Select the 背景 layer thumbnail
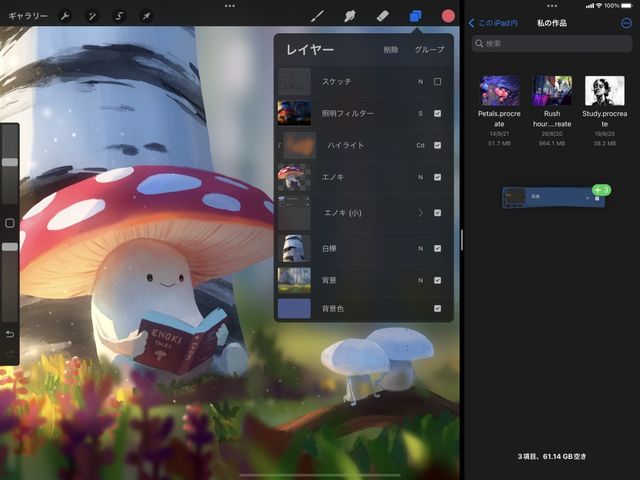This screenshot has height=480, width=640. (294, 280)
